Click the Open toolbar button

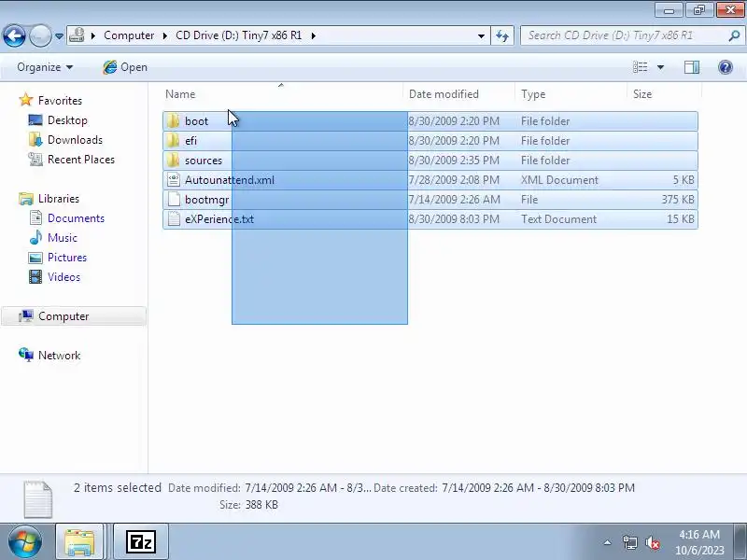(x=125, y=67)
